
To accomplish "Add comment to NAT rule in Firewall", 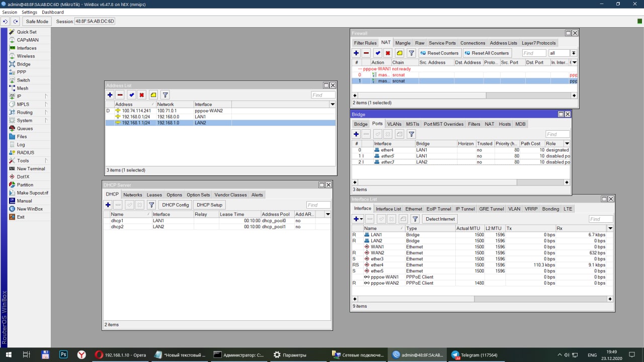I will click(399, 53).
